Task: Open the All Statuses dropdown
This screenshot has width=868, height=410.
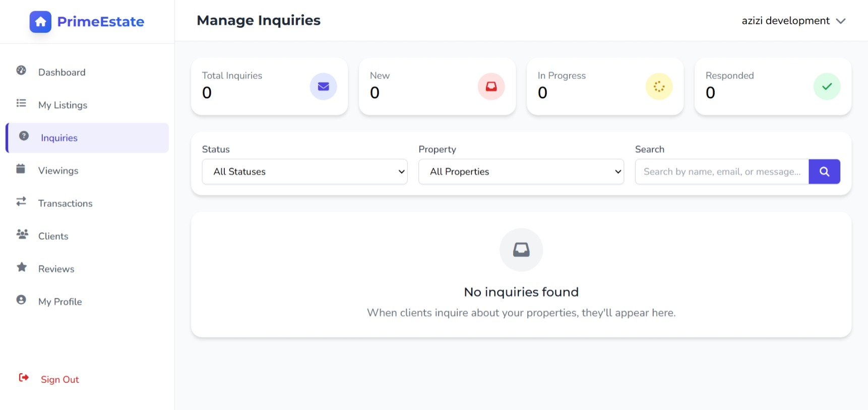Action: click(304, 172)
